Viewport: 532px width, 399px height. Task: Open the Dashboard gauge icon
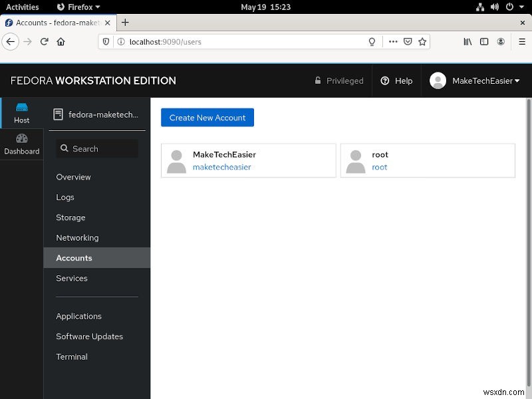pyautogui.click(x=22, y=138)
